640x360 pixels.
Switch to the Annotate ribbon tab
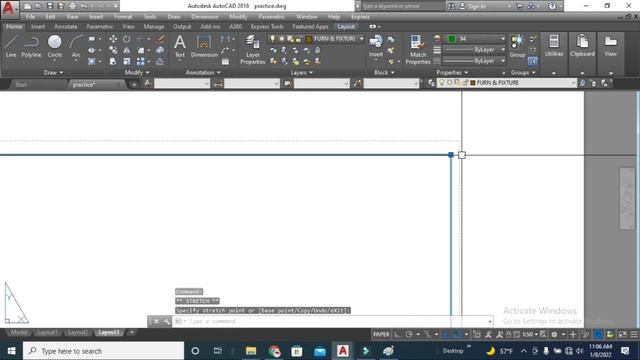pos(65,27)
